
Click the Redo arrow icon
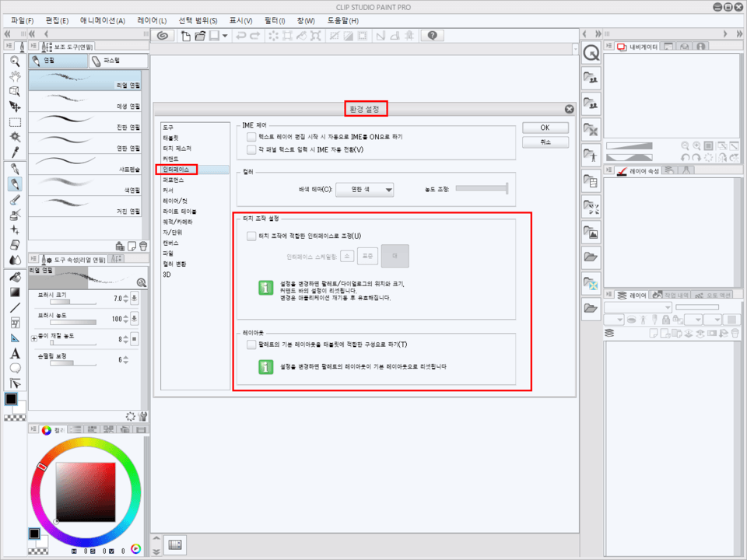(255, 36)
